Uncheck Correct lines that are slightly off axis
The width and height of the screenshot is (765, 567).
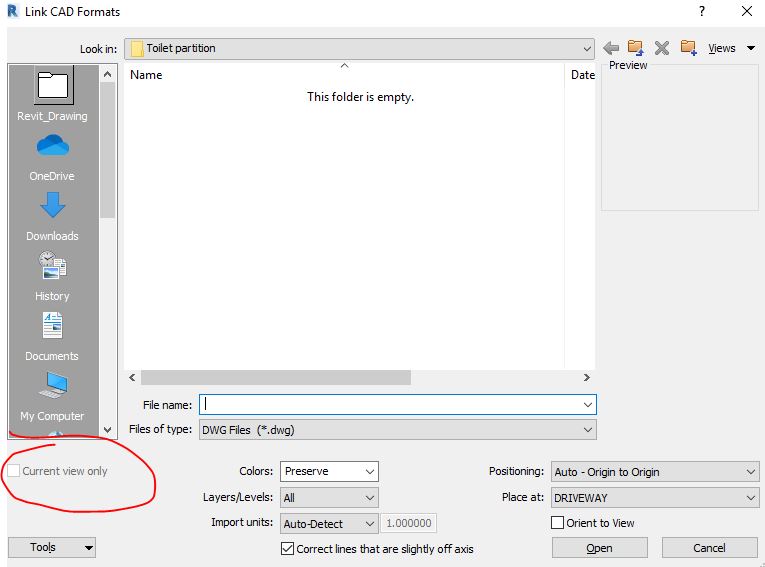click(287, 548)
